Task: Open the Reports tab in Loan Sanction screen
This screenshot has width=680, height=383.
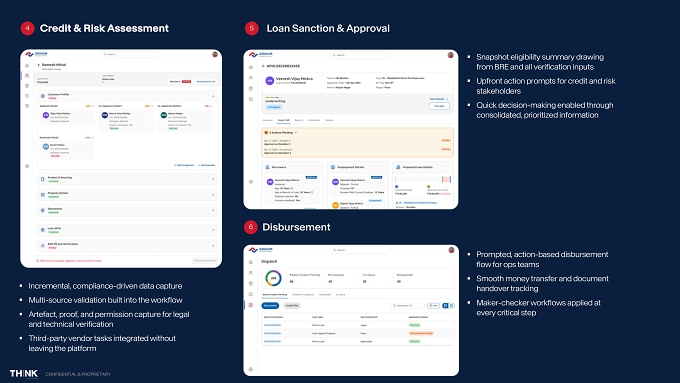Action: point(299,120)
